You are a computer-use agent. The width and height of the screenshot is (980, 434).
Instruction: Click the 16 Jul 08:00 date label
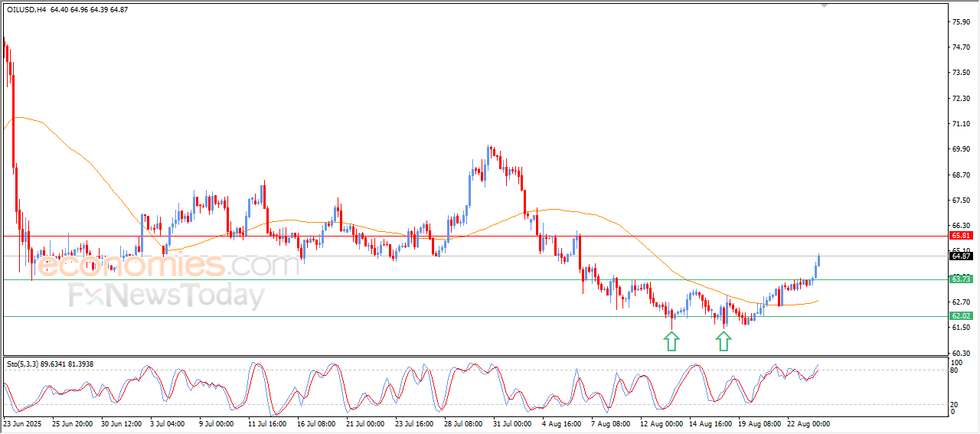tap(317, 423)
